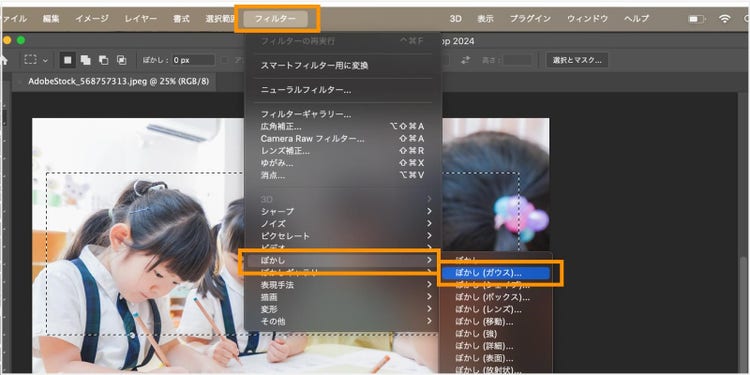This screenshot has height=375, width=750.
Task: Choose ぼかし (強) in submenu
Action: [496, 334]
